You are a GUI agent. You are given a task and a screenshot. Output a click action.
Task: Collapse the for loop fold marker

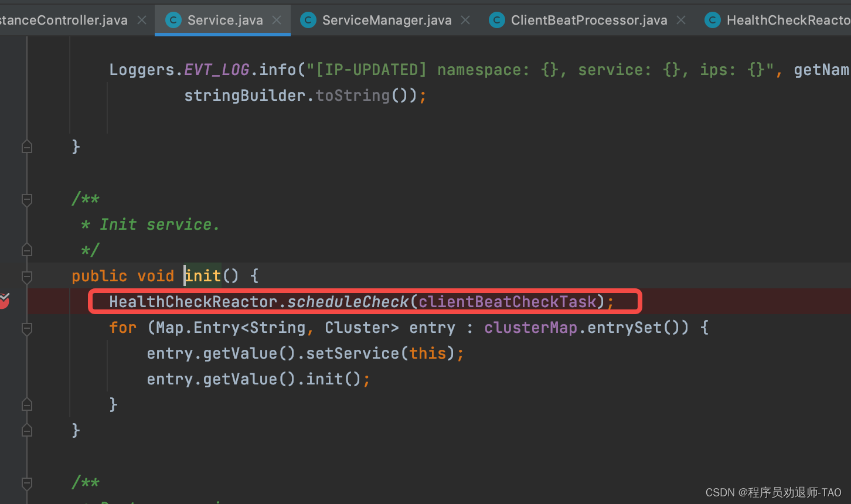point(27,328)
